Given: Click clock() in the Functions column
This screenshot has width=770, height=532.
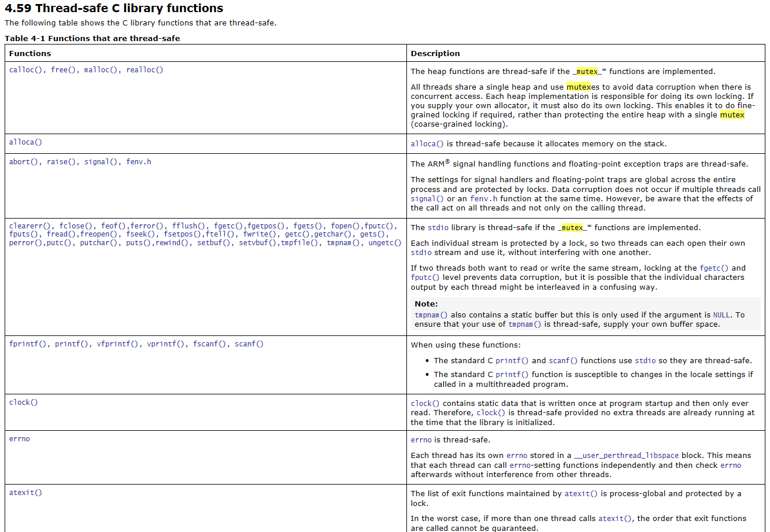Looking at the screenshot, I should tap(23, 402).
